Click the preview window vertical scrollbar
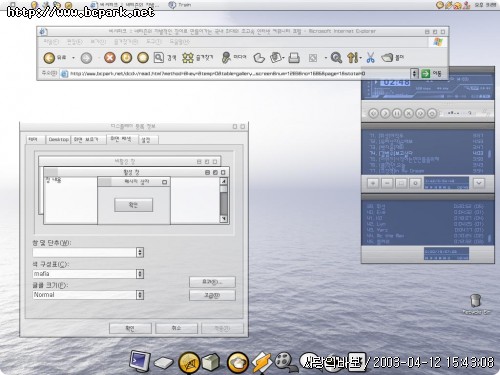Viewport: 500px width, 375px height. click(224, 200)
